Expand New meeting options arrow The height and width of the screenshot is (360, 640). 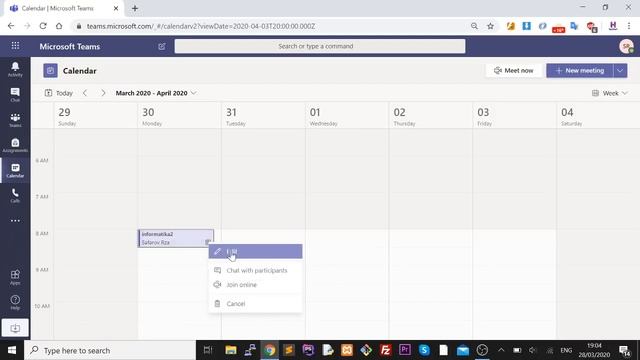pyautogui.click(x=620, y=71)
